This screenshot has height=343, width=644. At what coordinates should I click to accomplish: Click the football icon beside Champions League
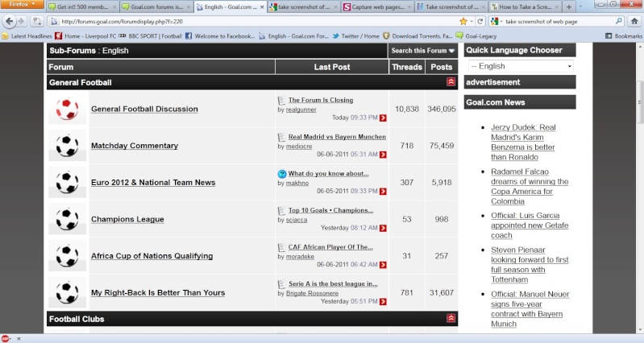click(x=67, y=219)
